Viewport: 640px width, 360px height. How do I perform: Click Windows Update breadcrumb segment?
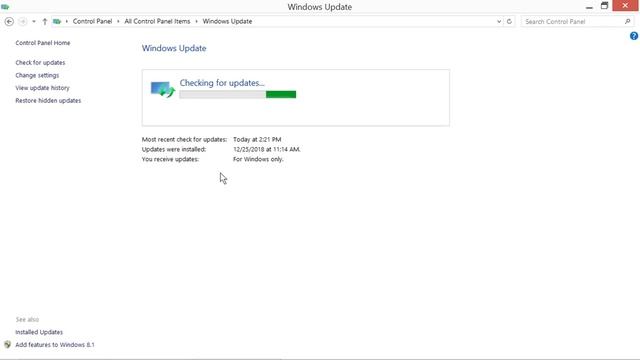(x=227, y=21)
